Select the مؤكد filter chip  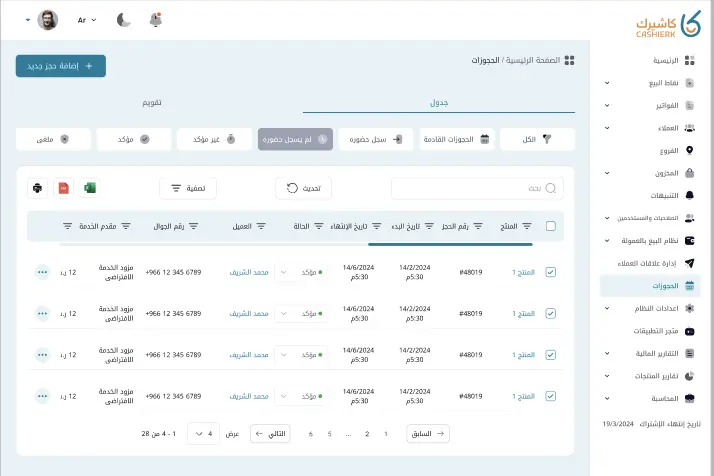pyautogui.click(x=134, y=139)
